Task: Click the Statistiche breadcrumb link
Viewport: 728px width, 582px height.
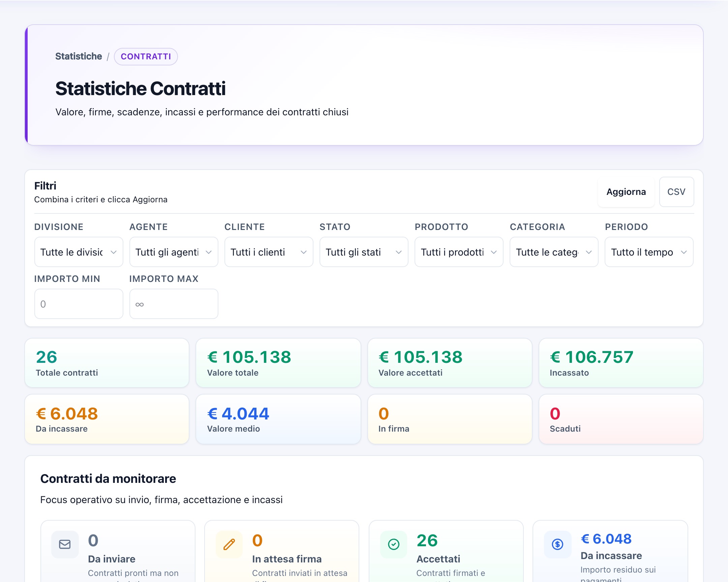Action: (79, 56)
